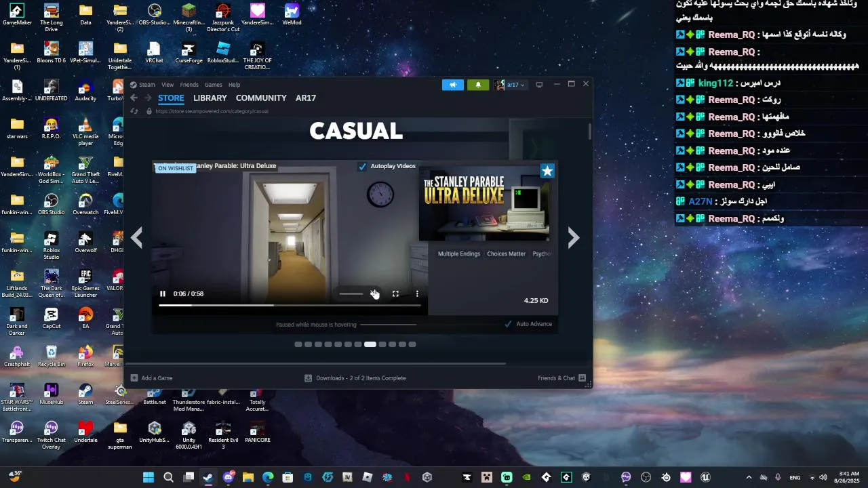
Task: Select the Undertale desktop icon
Action: click(85, 432)
